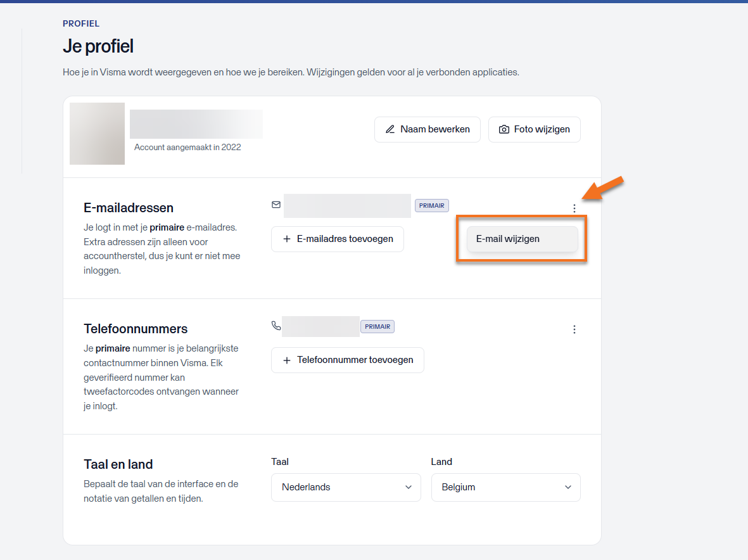Click the envelope icon beside the primary email
Screen dimensions: 748x560
[276, 205]
